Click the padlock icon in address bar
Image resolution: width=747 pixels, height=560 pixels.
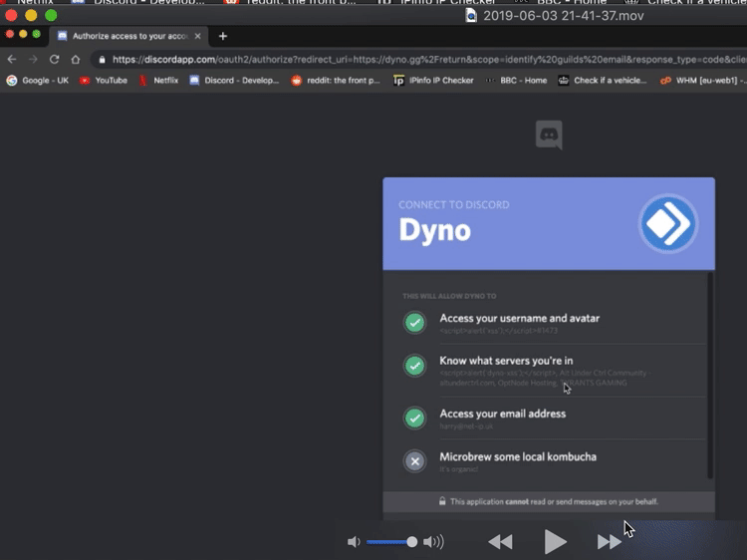102,60
